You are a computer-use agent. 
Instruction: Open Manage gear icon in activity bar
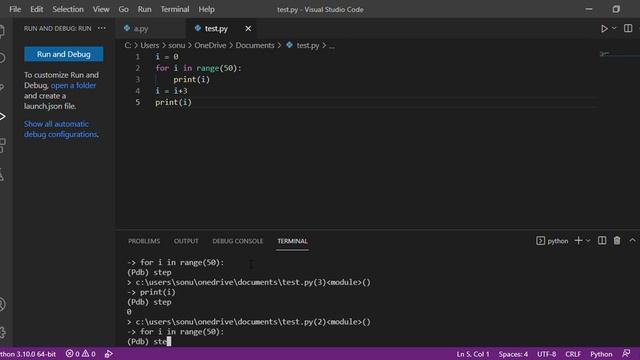[2, 332]
